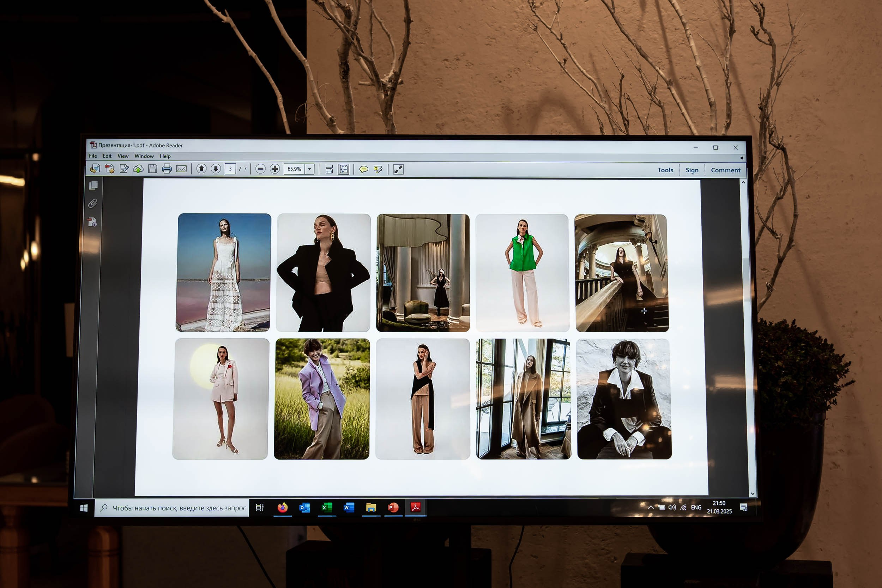
Task: Go to next page arrow
Action: pyautogui.click(x=216, y=169)
